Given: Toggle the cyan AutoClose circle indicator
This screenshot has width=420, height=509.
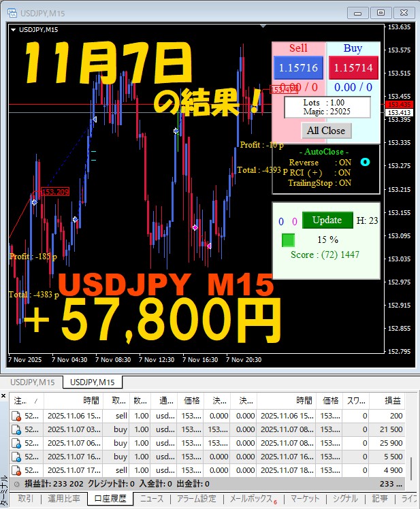Looking at the screenshot, I should point(365,162).
